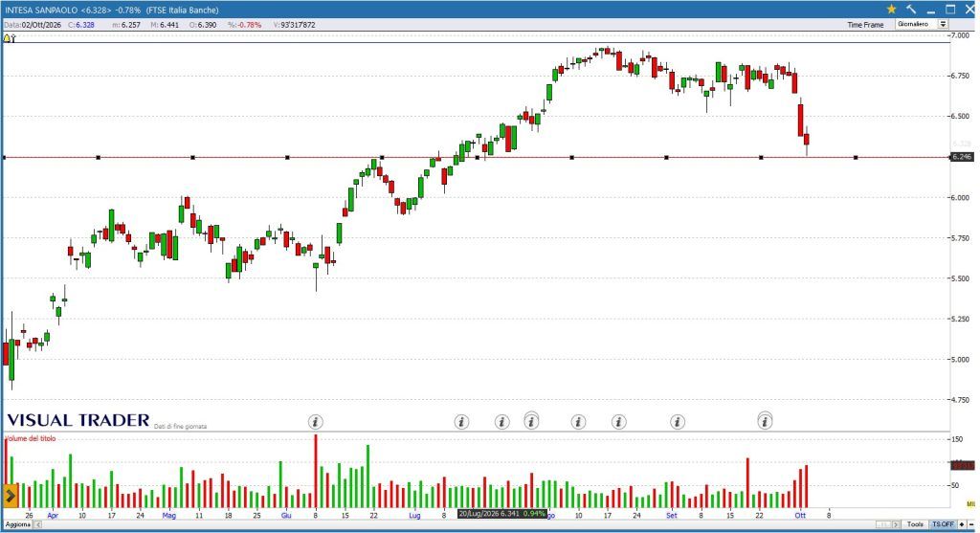This screenshot has height=533, width=980.
Task: Click the 5.250 price axis label
Action: (x=959, y=319)
